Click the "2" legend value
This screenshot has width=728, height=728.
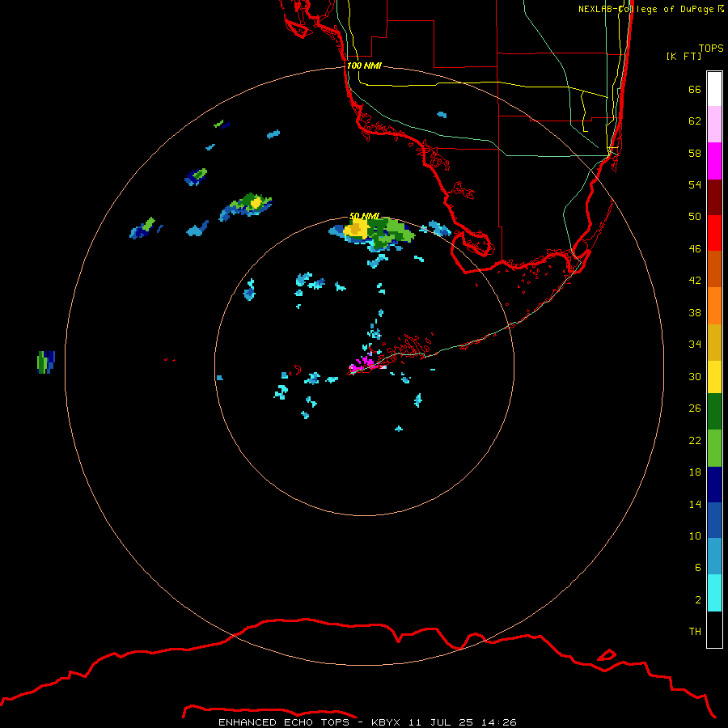click(x=698, y=600)
